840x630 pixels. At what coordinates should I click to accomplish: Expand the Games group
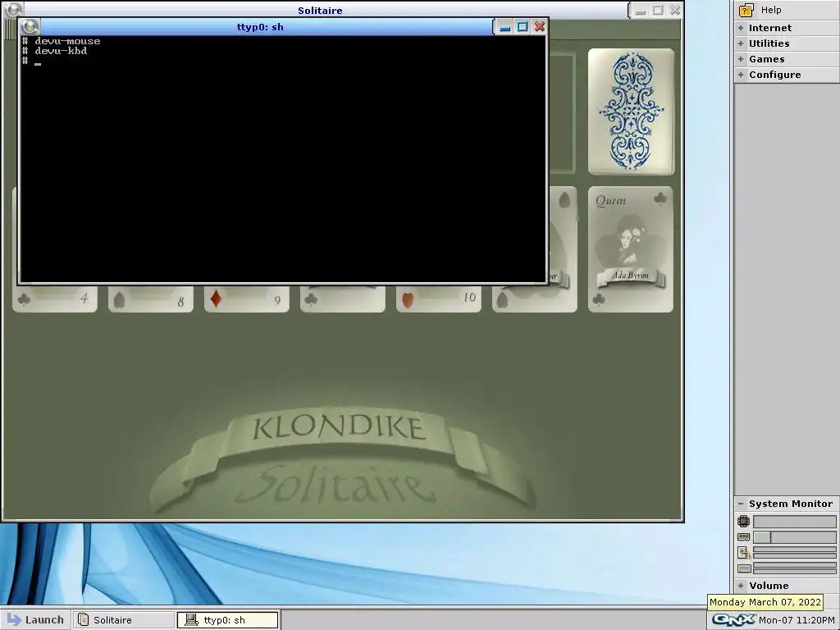[741, 59]
